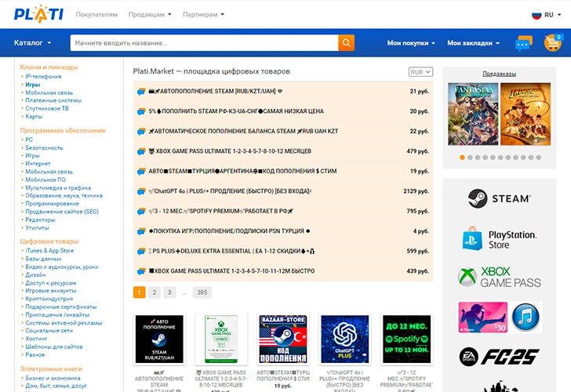Open the Подарочные сертификаты category
571x392 pixels.
tap(61, 307)
